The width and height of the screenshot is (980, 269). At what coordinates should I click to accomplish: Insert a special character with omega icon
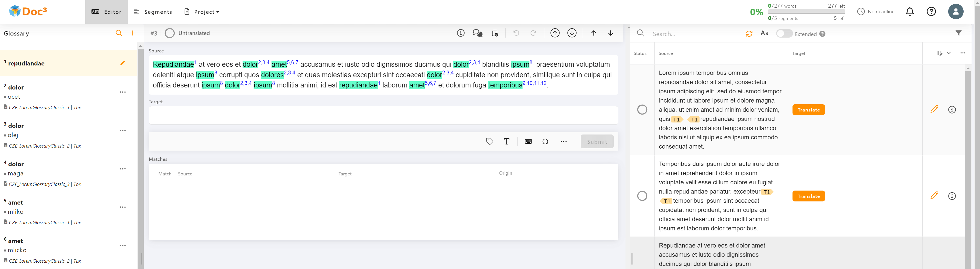point(545,141)
